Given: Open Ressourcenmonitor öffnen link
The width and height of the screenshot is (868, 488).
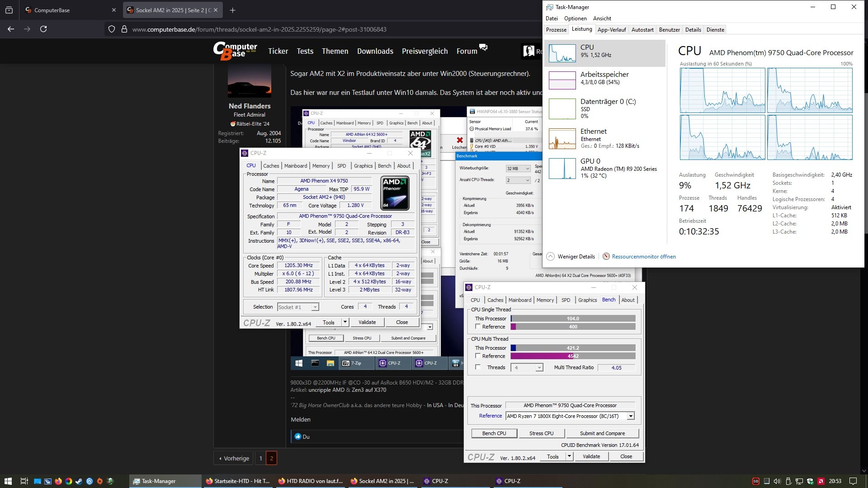Looking at the screenshot, I should coord(643,257).
